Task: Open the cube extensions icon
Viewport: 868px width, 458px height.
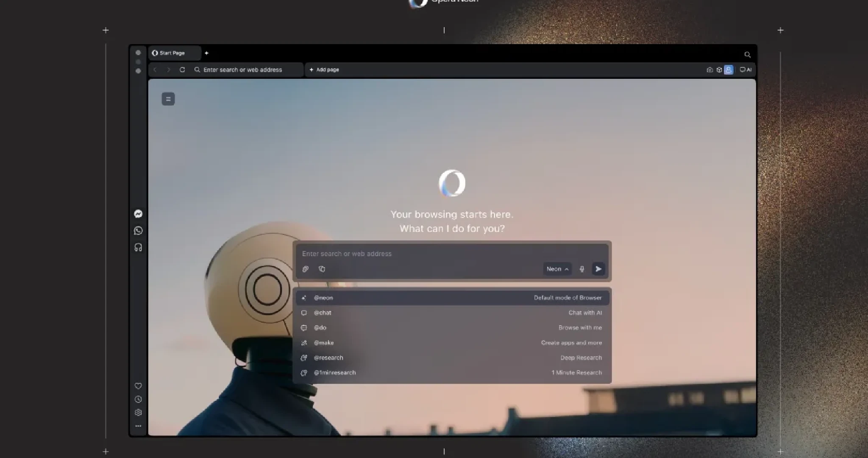Action: pos(719,70)
